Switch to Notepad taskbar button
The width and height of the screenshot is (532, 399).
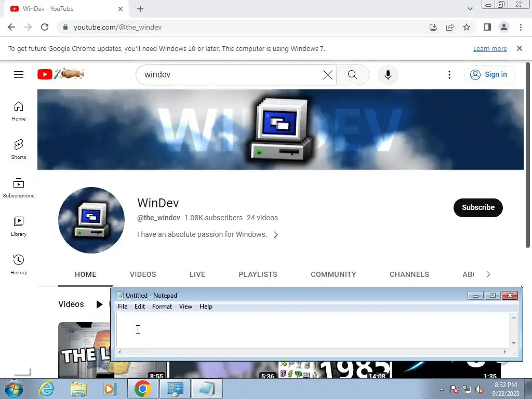point(207,389)
